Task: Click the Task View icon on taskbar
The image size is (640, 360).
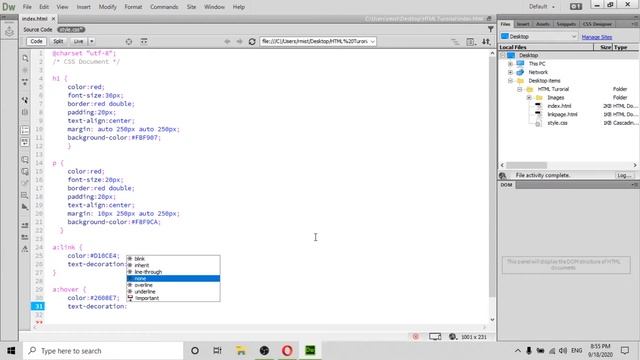Action: pos(217,350)
